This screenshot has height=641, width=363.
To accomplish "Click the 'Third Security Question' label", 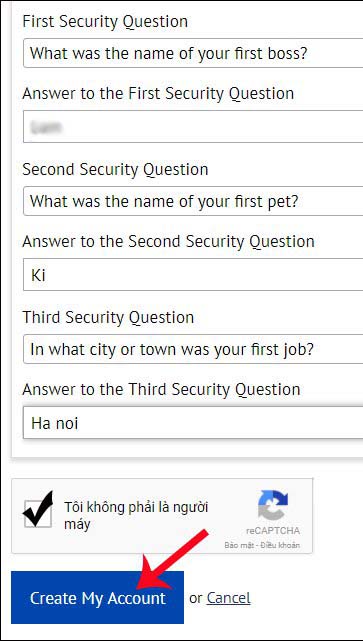I will pyautogui.click(x=108, y=318).
